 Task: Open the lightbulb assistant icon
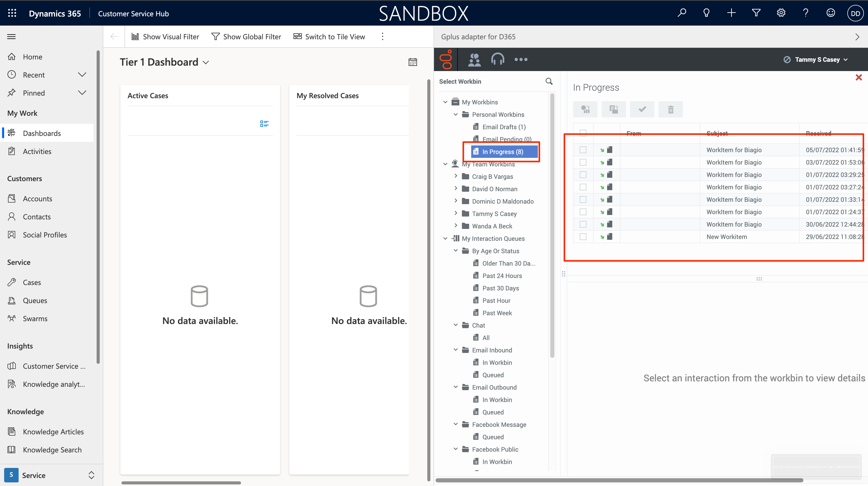(x=706, y=13)
